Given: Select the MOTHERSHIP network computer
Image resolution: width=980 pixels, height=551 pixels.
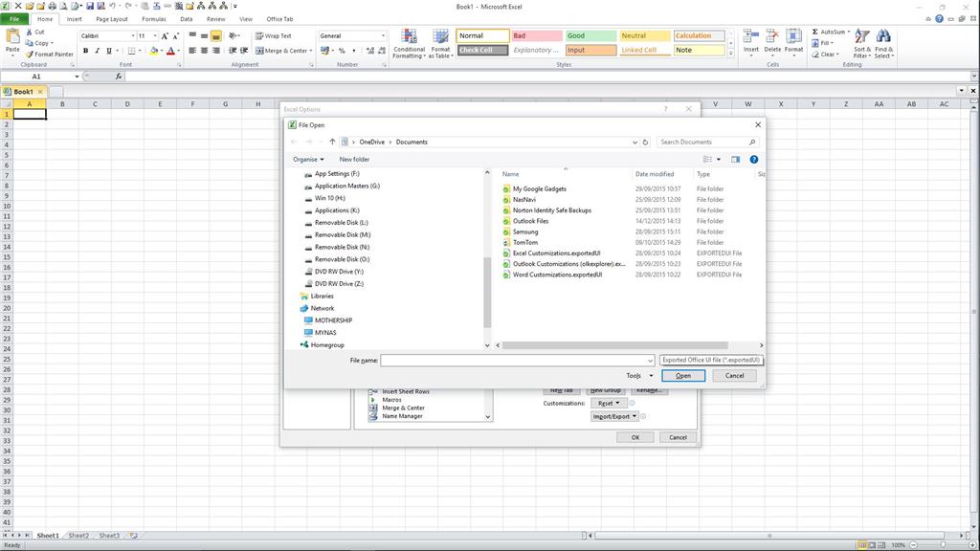Looking at the screenshot, I should [x=333, y=320].
